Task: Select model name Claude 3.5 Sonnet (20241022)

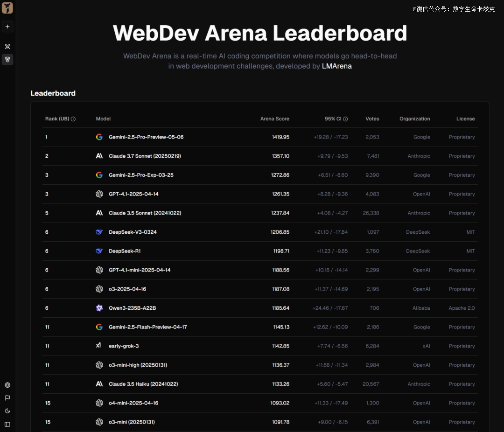Action: coord(145,213)
